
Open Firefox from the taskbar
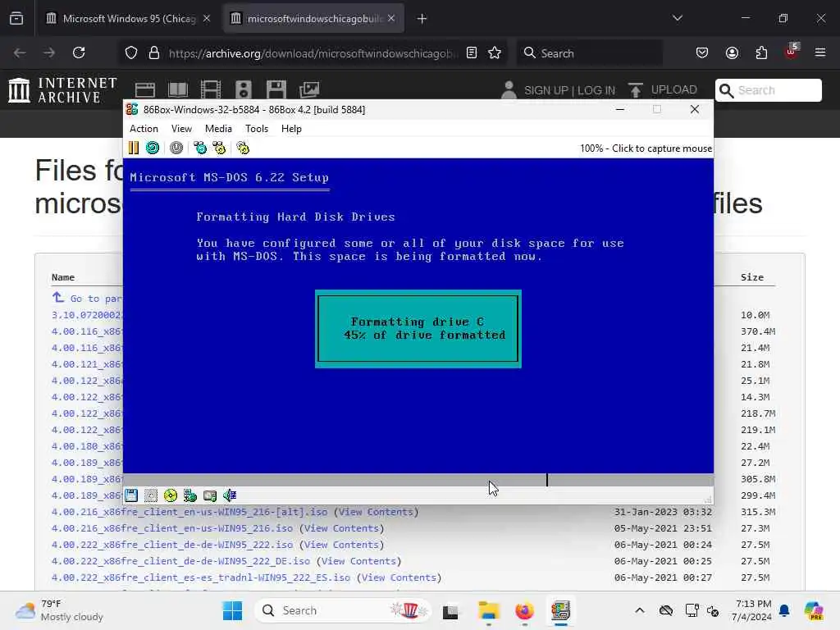click(x=524, y=610)
